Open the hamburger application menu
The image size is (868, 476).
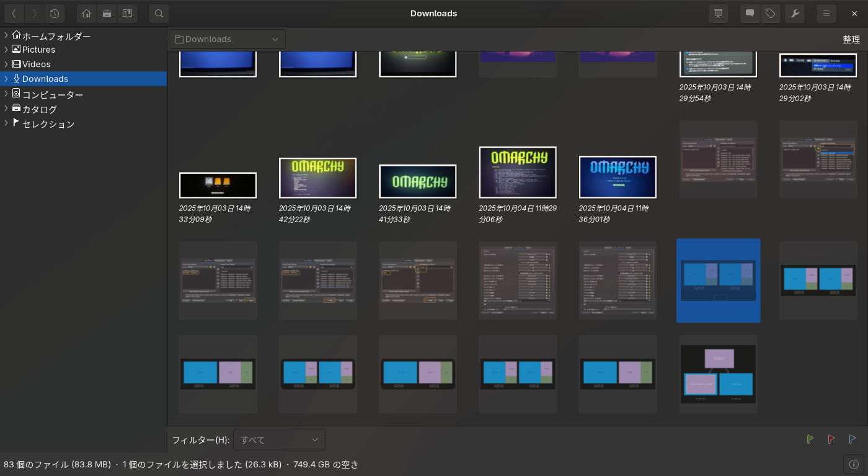point(826,13)
